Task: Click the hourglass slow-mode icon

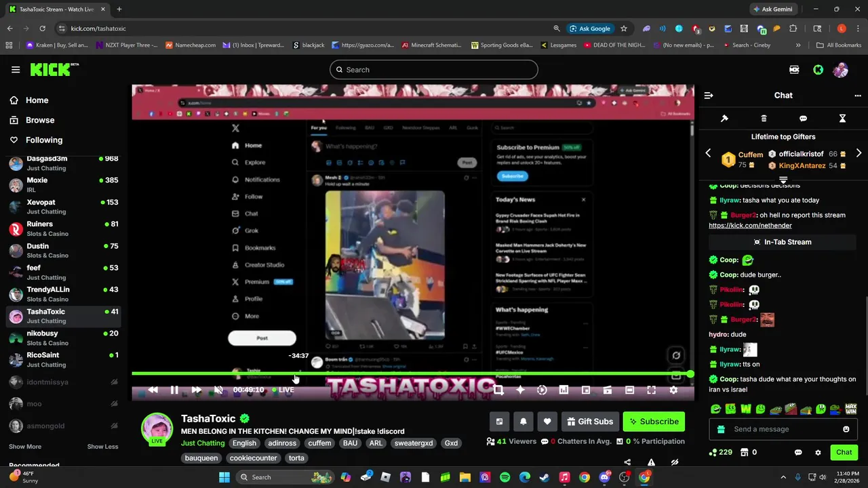Action: pyautogui.click(x=842, y=119)
